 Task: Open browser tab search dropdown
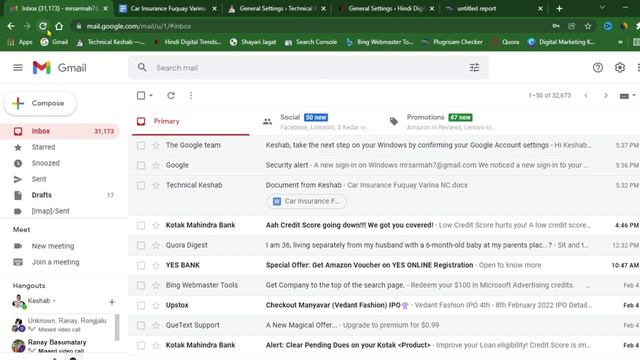point(602,8)
